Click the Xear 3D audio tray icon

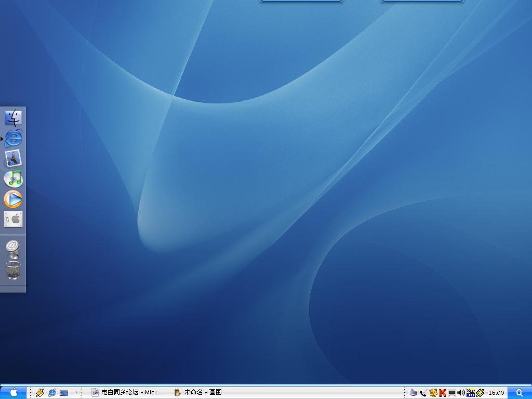point(471,393)
